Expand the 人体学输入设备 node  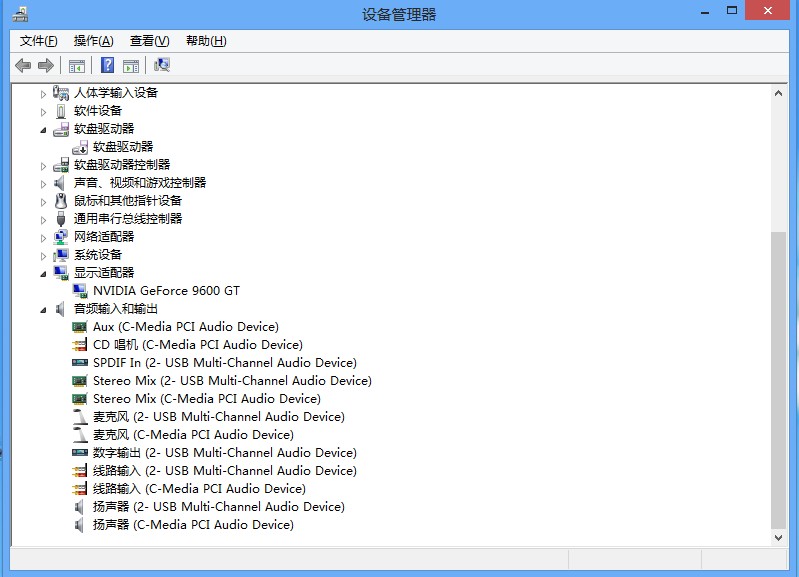(x=43, y=94)
